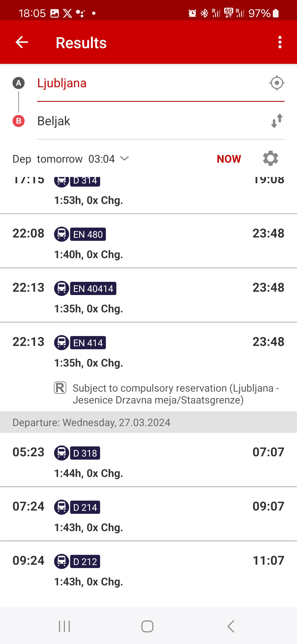Screen dimensions: 297x644
Task: Tap the D 318 train icon
Action: 61,453
